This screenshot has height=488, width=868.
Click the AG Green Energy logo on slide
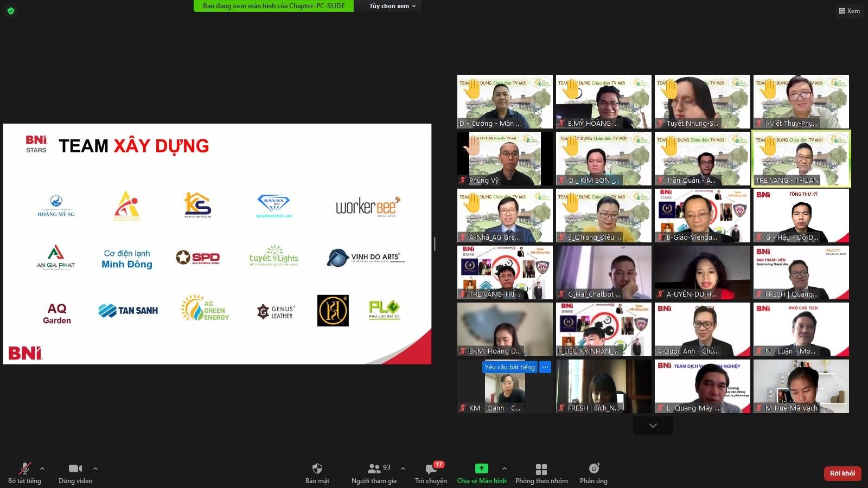click(205, 308)
